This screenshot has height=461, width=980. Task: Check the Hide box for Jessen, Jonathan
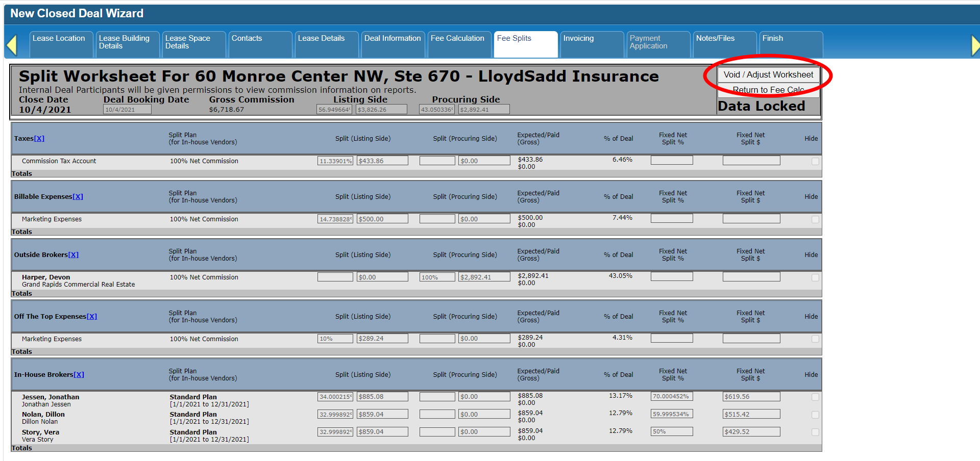tap(815, 397)
